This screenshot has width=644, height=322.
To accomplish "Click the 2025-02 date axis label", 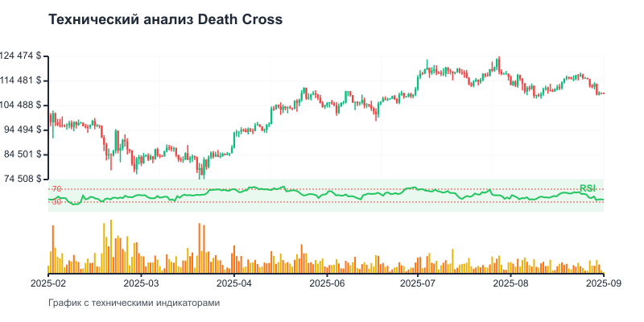I will [x=49, y=283].
